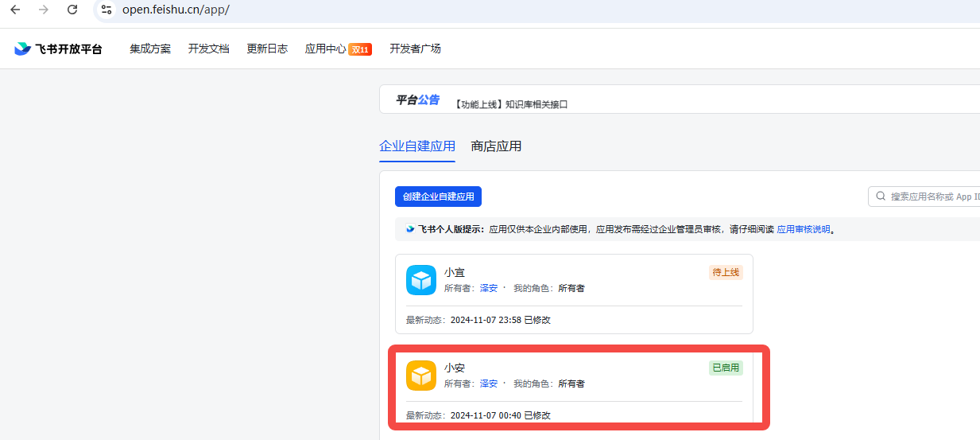The width and height of the screenshot is (980, 440).
Task: Click the 已启用 status tag on 小安
Action: (x=726, y=368)
